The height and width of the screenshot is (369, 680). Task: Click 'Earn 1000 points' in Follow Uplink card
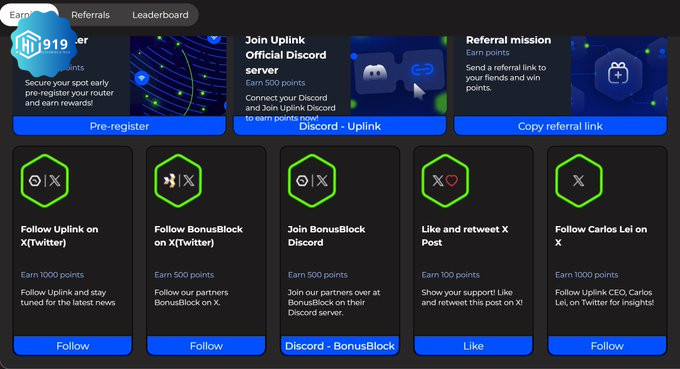(x=52, y=275)
